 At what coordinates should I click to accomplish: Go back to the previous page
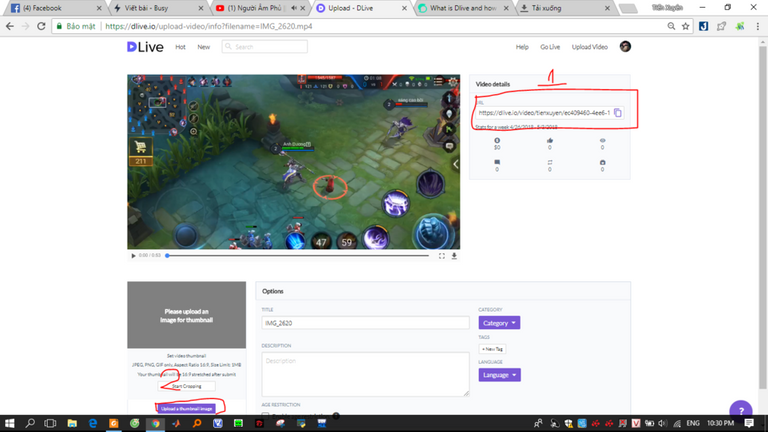pos(10,26)
